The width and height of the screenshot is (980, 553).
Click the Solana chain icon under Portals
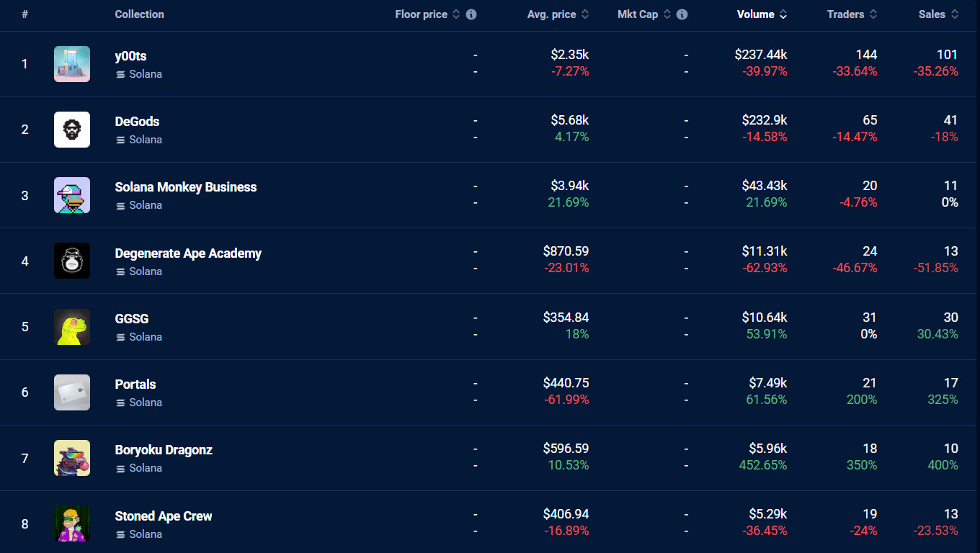[120, 403]
